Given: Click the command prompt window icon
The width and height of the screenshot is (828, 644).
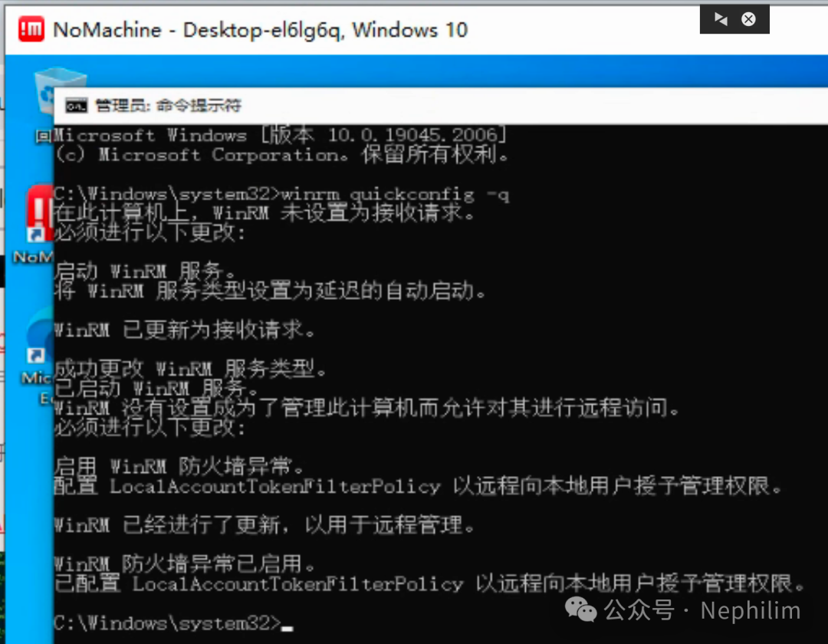Looking at the screenshot, I should (x=76, y=106).
